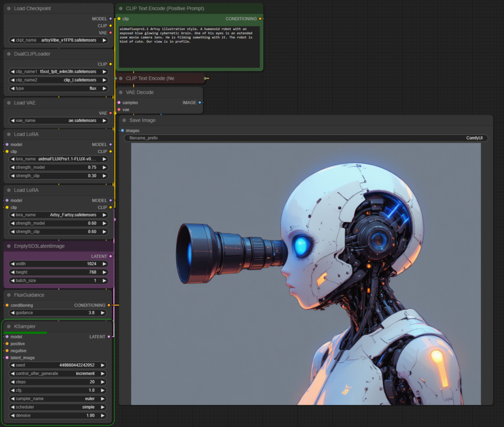The width and height of the screenshot is (504, 427).
Task: Click the filename_prefix ComfyUI field
Action: tap(306, 138)
